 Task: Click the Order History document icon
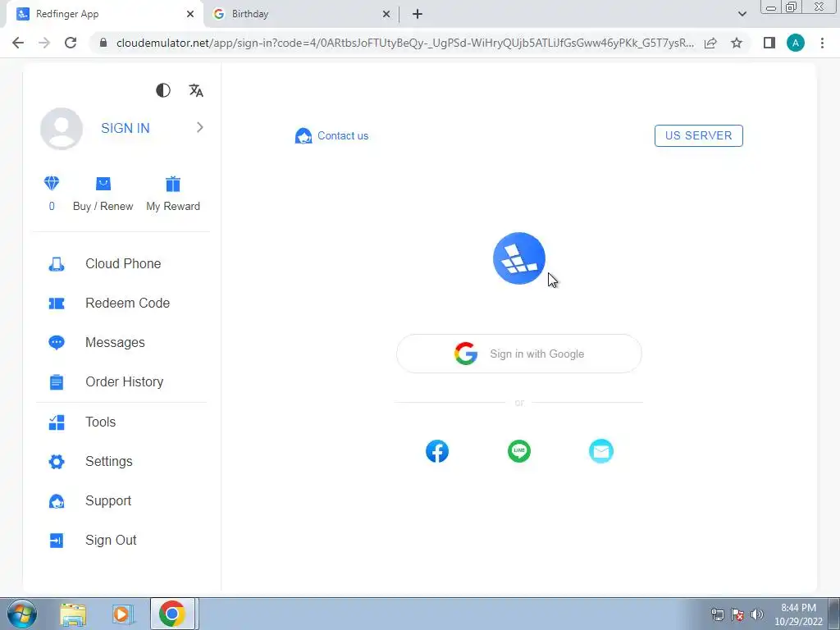pos(57,382)
